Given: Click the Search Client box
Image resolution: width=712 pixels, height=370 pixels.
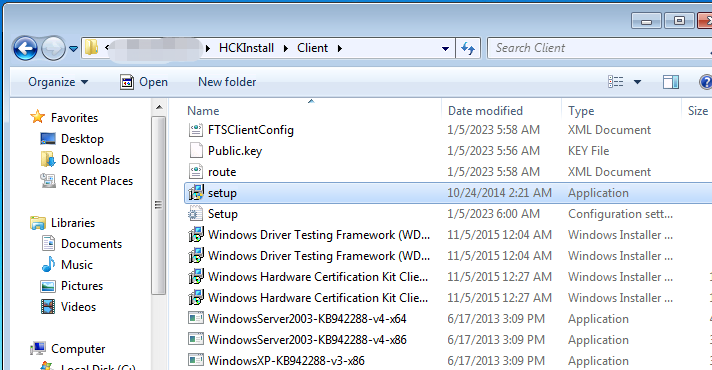Looking at the screenshot, I should click(599, 48).
